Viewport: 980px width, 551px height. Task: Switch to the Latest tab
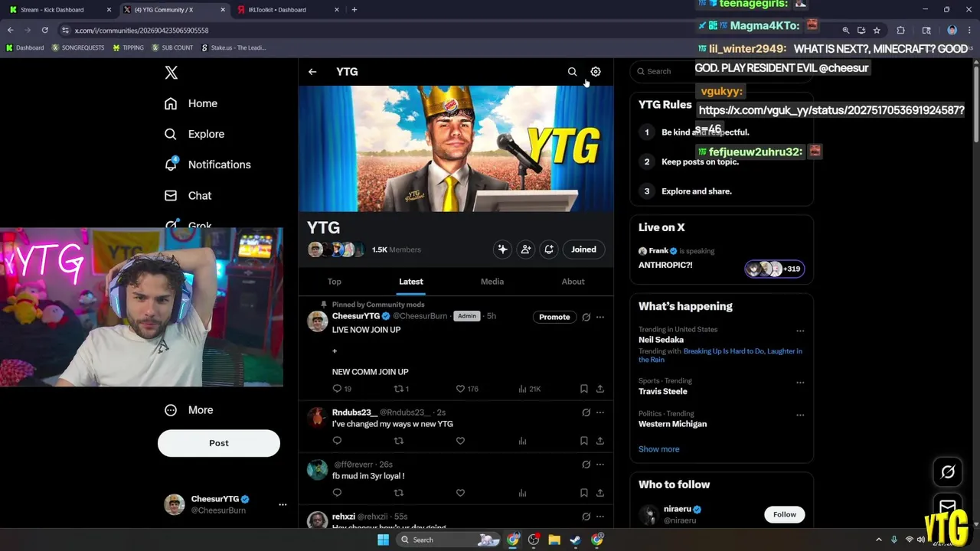click(411, 282)
